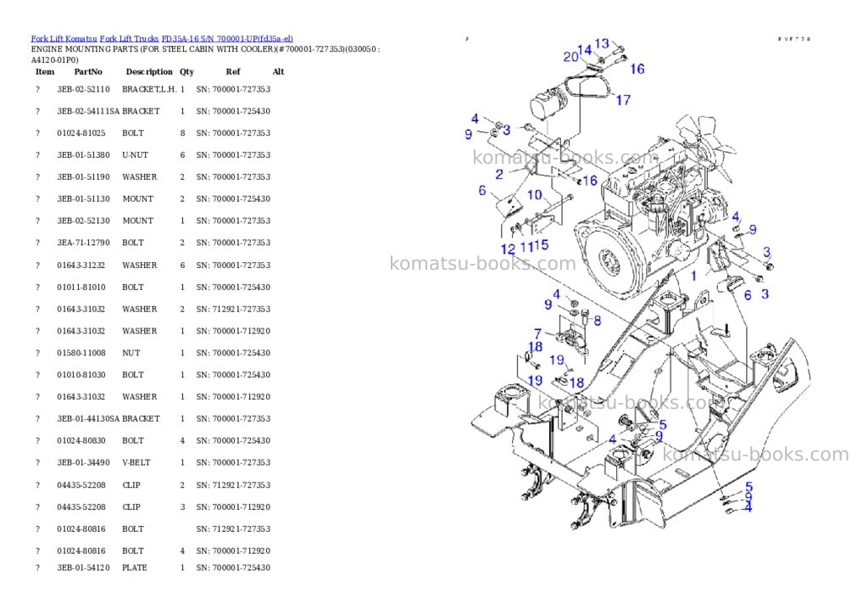Click the ENGINE MOUNTING PARTS title text
868x615 pixels.
click(x=205, y=54)
